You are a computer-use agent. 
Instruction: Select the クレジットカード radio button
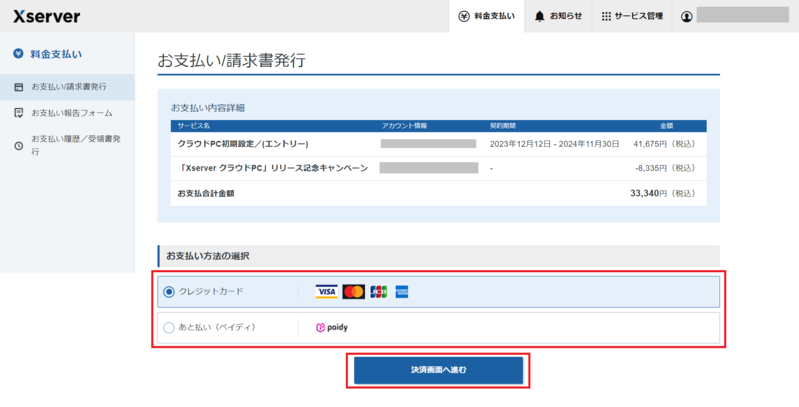[168, 292]
